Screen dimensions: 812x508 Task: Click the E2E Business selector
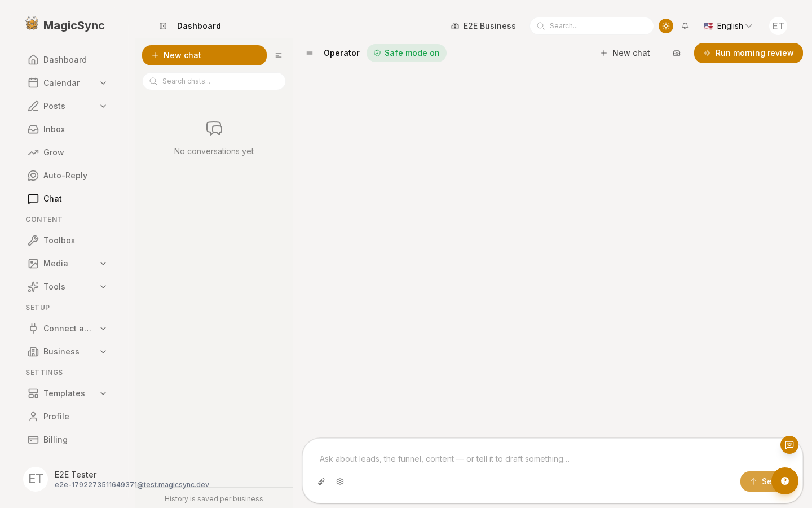click(x=483, y=26)
